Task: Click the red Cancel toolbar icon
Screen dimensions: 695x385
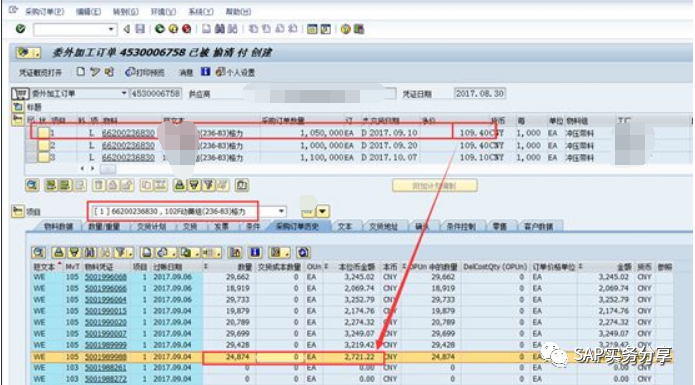Action: click(x=187, y=29)
